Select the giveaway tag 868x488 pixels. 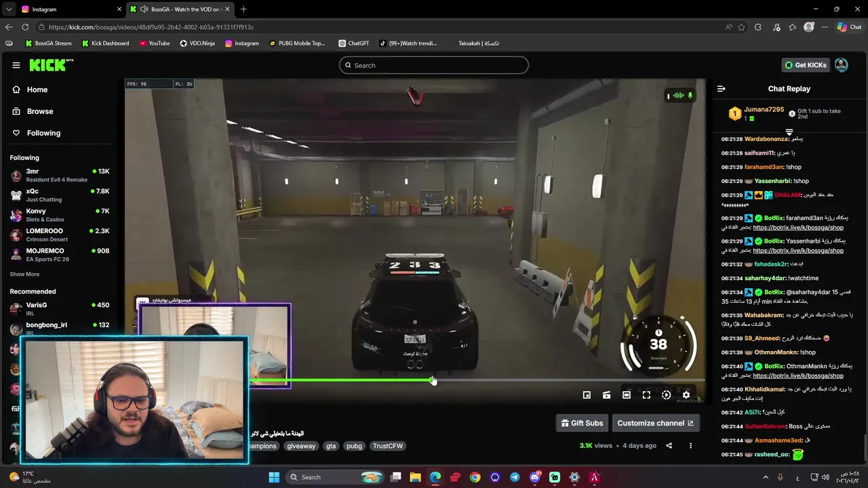(301, 446)
